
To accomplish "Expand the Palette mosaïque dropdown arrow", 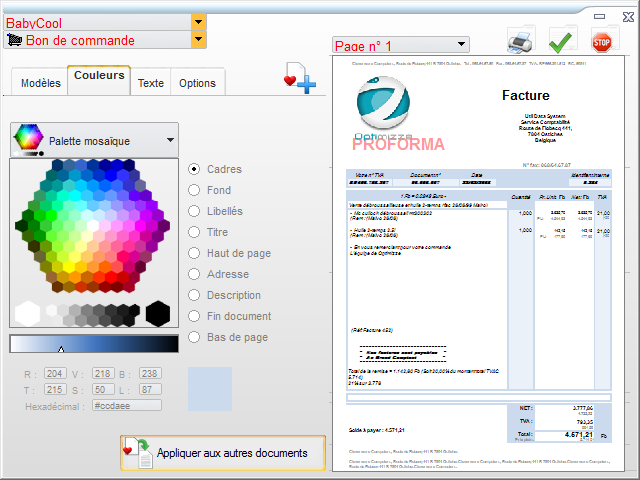I will (x=171, y=140).
